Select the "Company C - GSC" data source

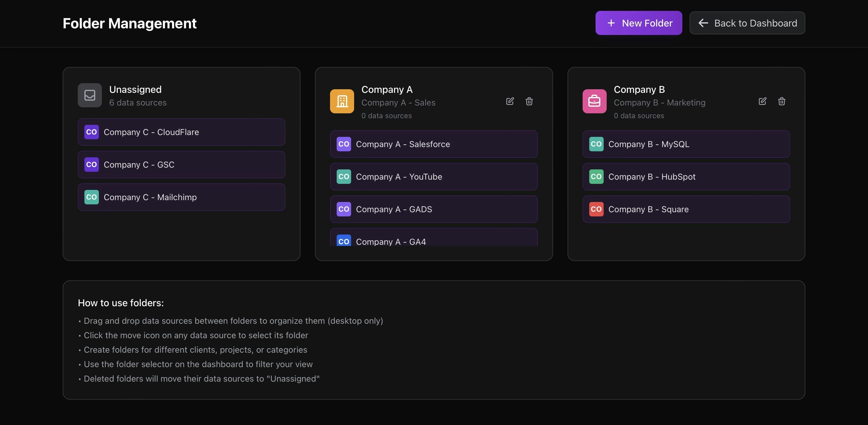181,165
